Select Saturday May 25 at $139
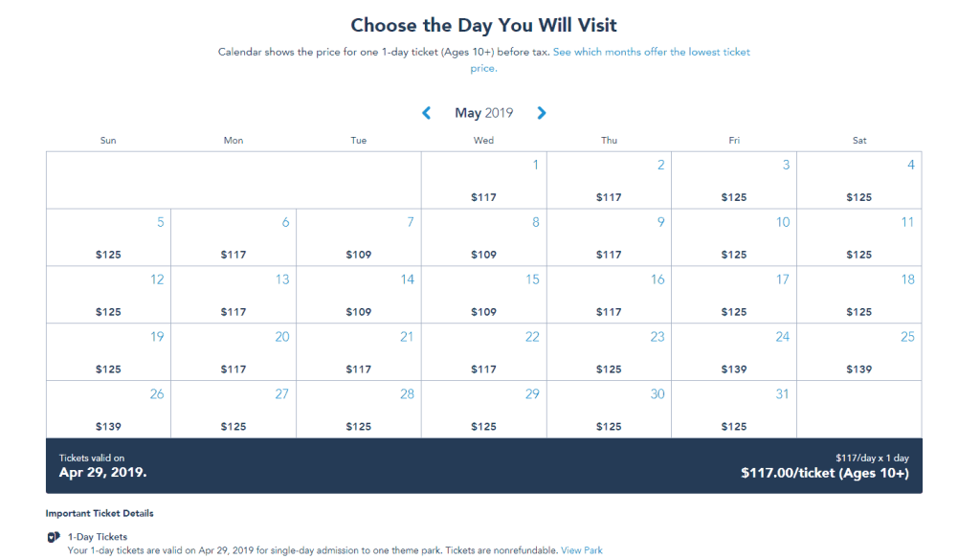The height and width of the screenshot is (559, 980). (859, 352)
